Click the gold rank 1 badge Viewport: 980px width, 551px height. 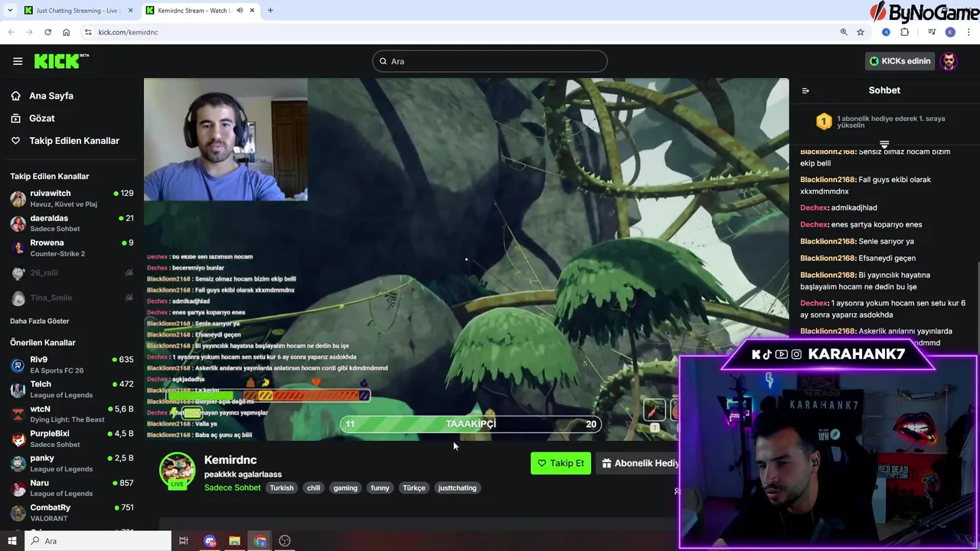[824, 121]
